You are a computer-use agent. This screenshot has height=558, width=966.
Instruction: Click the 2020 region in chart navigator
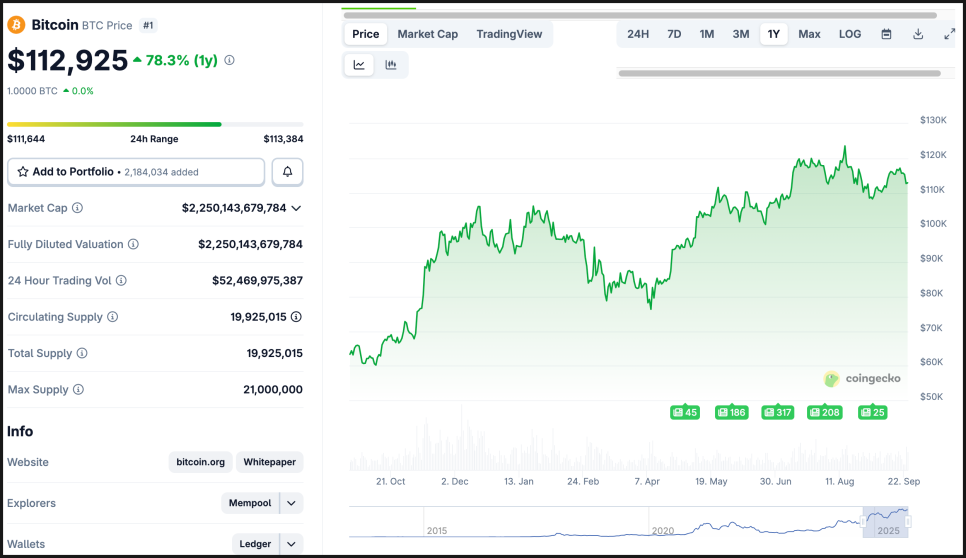coord(663,530)
